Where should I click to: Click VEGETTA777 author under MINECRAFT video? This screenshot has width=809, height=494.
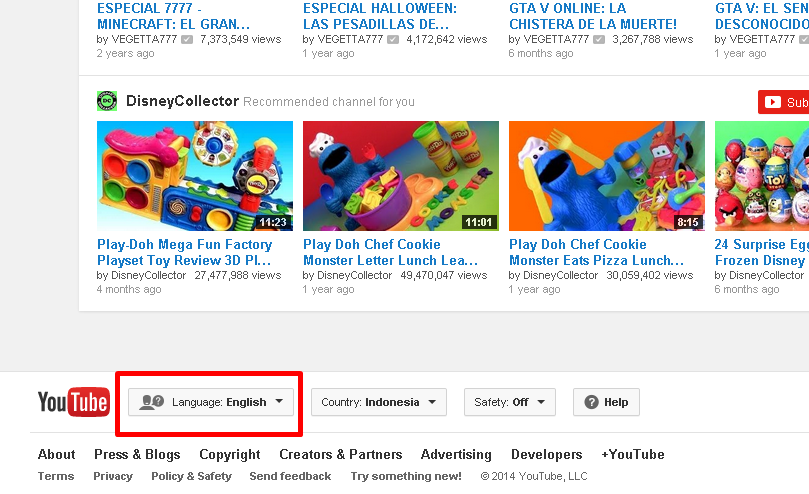[x=144, y=39]
